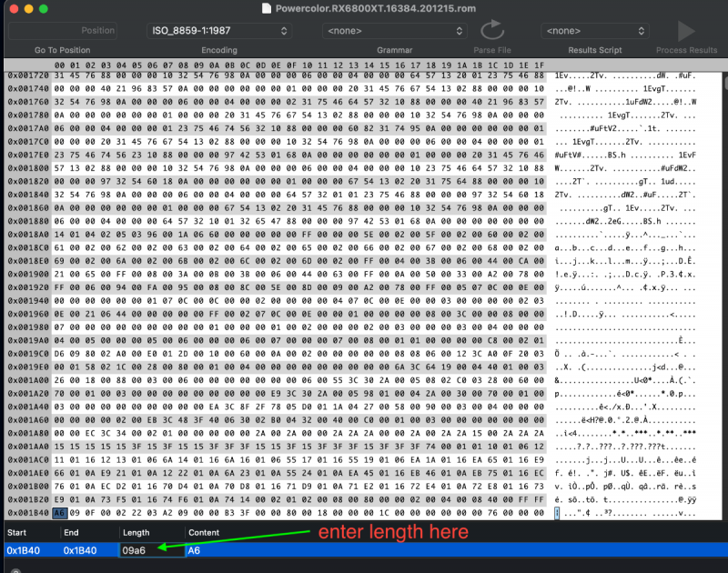Click the End column header
728x573 pixels.
[x=71, y=533]
